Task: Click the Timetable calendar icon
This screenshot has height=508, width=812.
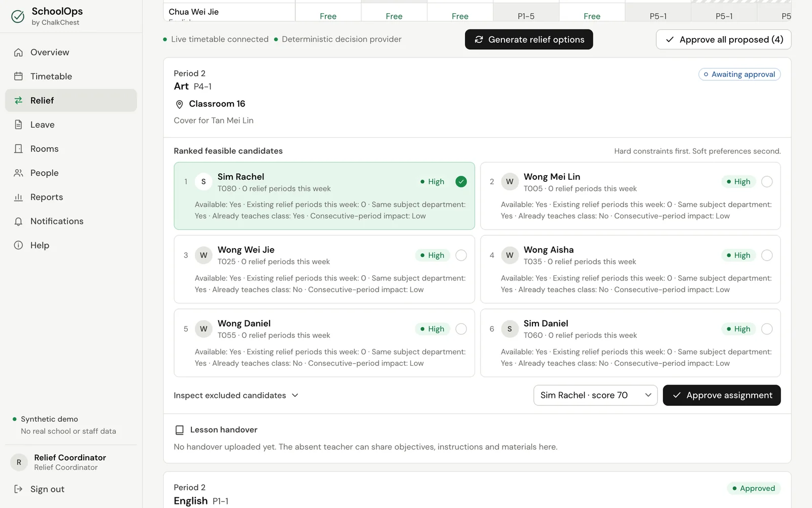Action: click(18, 76)
